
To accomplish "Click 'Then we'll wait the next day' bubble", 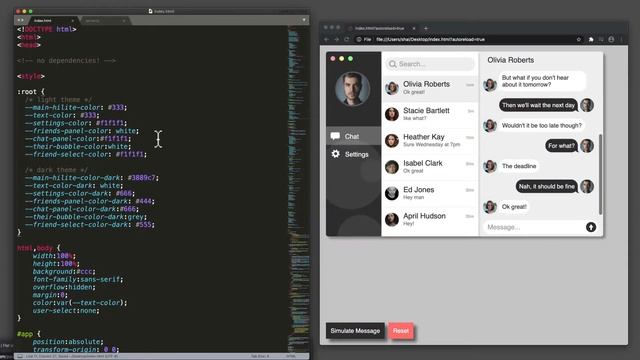I will click(x=538, y=105).
